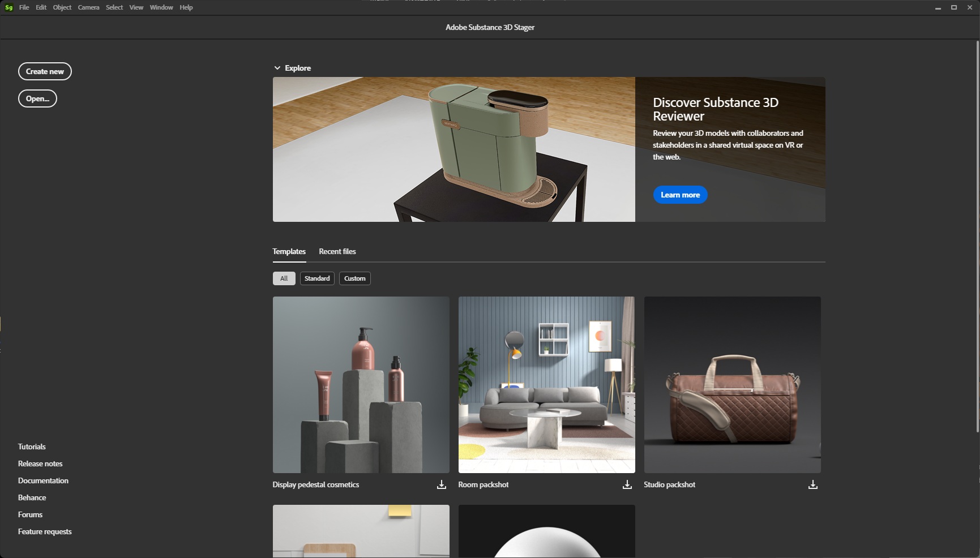Image resolution: width=980 pixels, height=558 pixels.
Task: Select the All template filter
Action: pyautogui.click(x=284, y=278)
